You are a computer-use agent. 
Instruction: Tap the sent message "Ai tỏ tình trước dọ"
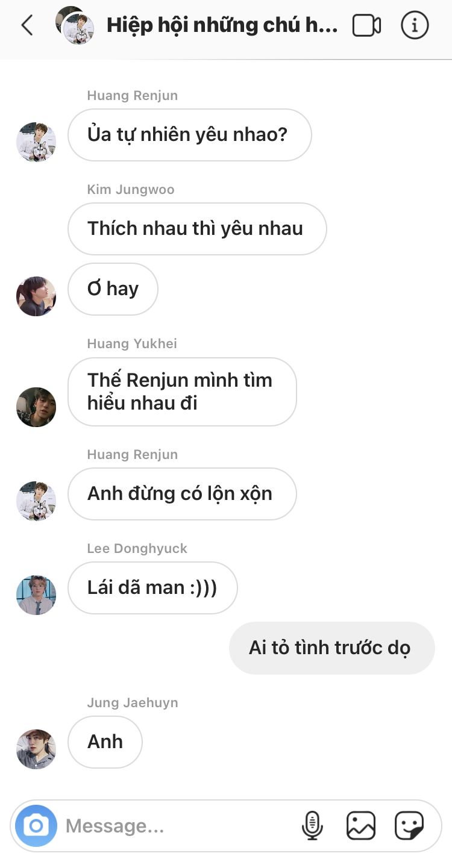(x=331, y=648)
